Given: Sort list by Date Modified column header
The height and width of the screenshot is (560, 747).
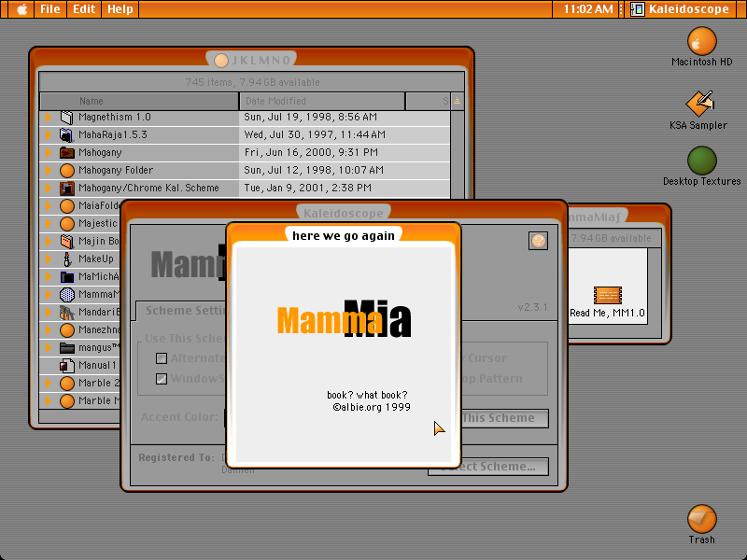Looking at the screenshot, I should click(322, 101).
